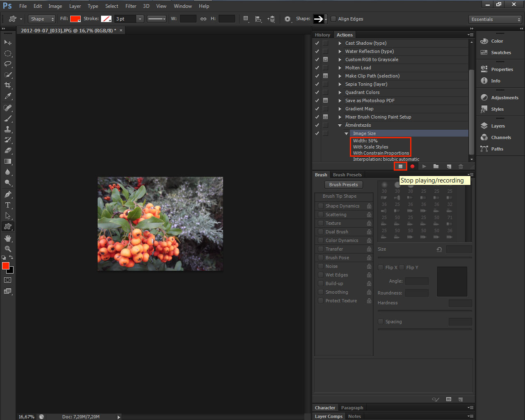Click Stop playing/recording button
The image size is (525, 420).
coord(400,166)
